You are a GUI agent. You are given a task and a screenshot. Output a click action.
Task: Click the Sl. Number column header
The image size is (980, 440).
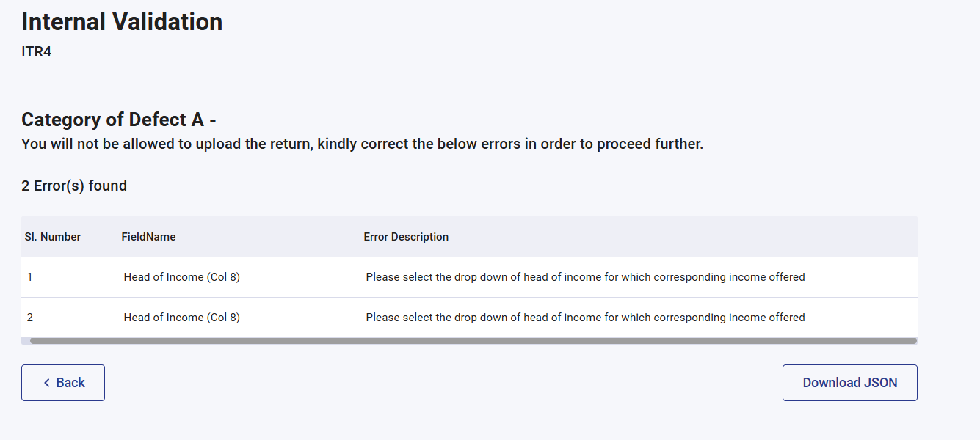53,237
